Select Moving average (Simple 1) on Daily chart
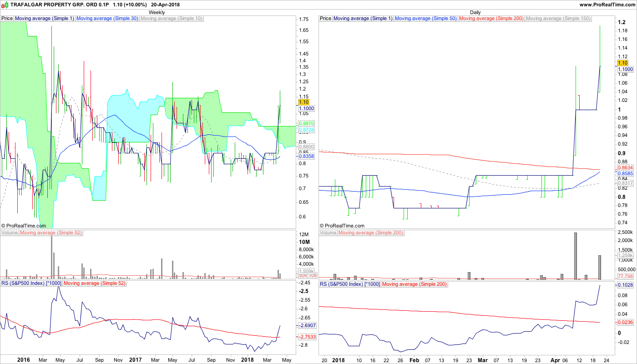Screen dimensions: 637x364 [x=363, y=19]
